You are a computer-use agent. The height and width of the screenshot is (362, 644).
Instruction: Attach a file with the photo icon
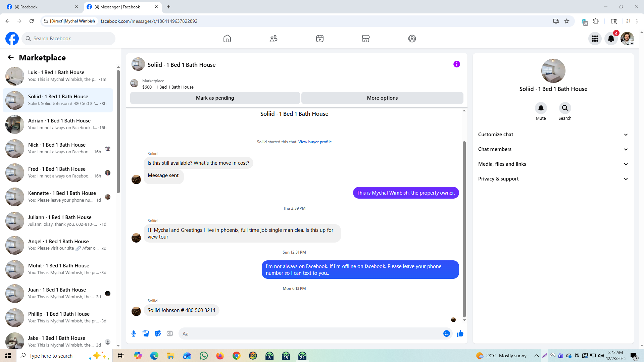point(146,333)
